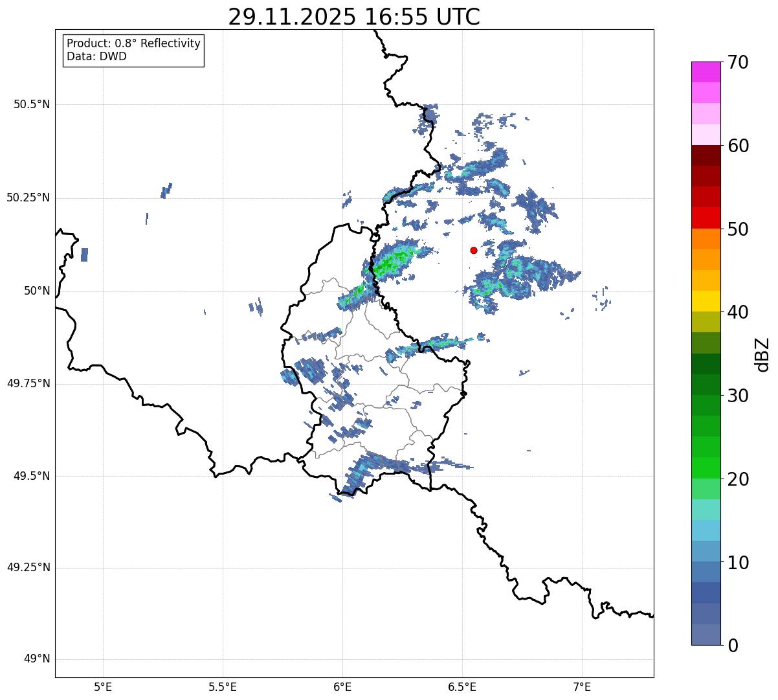Click the latitude label "49.5°N"

tap(32, 476)
